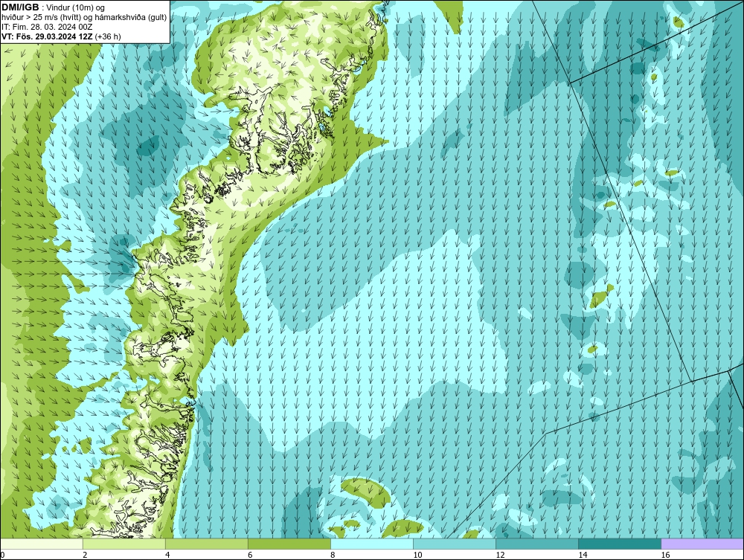Click the 4–6 m/s green legend swatch

[x=207, y=544]
